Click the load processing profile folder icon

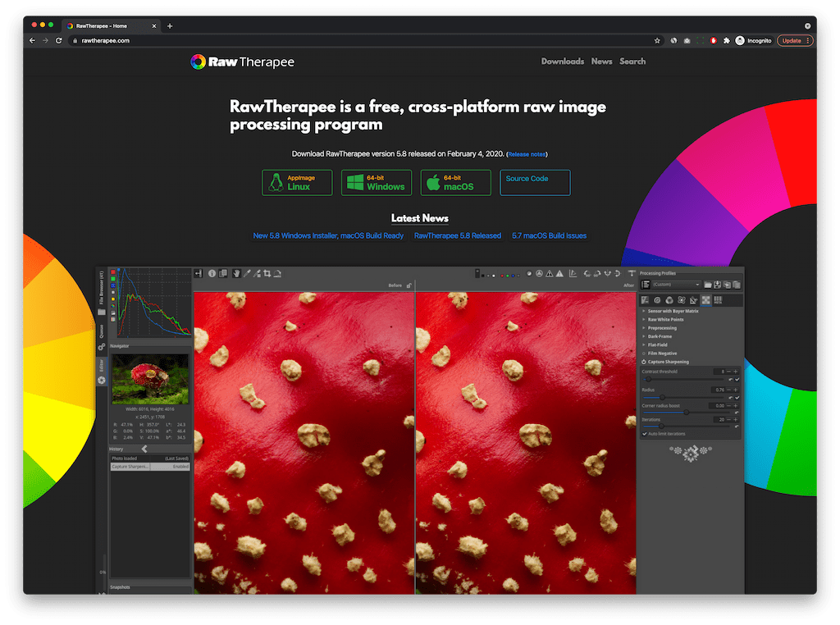[708, 285]
